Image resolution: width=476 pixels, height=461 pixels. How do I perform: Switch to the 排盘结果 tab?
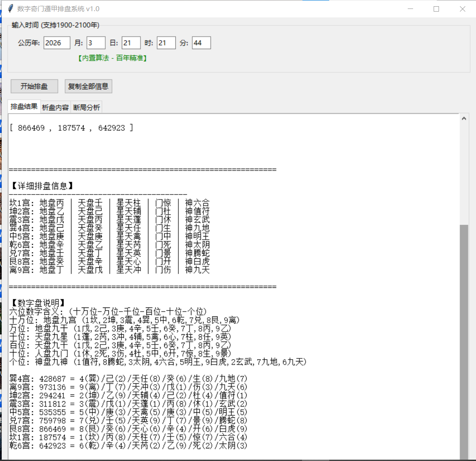[24, 107]
